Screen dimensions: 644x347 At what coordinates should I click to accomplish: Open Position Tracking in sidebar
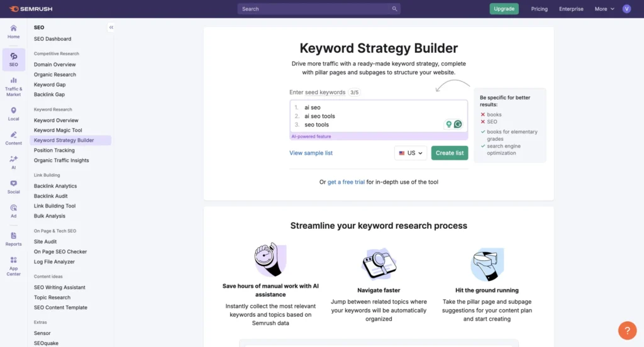point(54,150)
